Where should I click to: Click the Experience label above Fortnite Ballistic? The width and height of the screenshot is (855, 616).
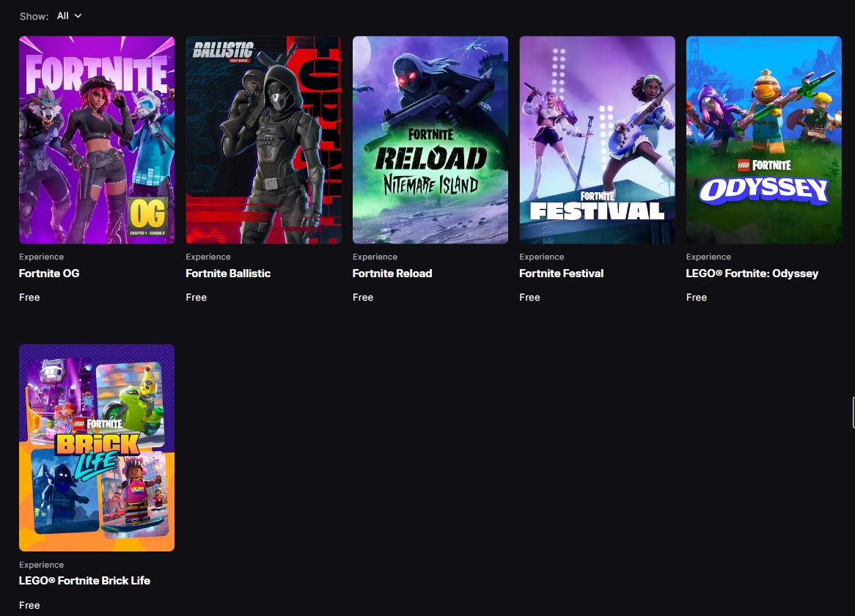[208, 257]
